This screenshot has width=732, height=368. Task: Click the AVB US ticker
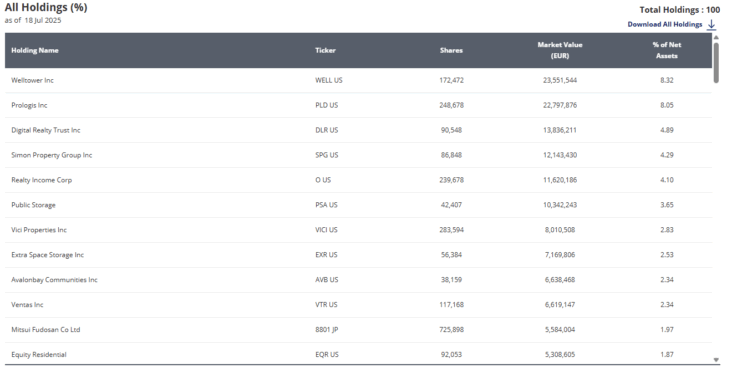326,280
